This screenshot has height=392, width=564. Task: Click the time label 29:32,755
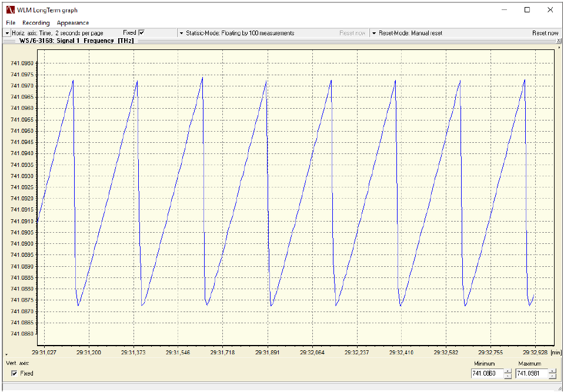(x=491, y=353)
